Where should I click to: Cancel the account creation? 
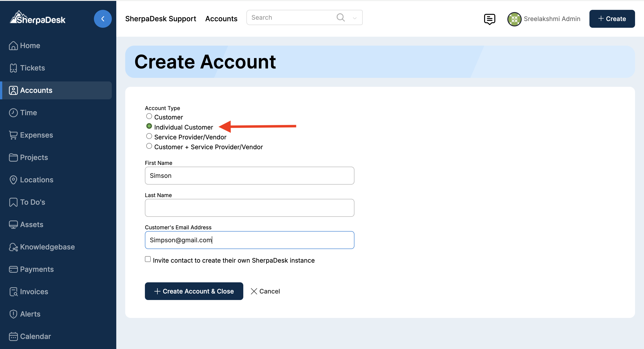(x=265, y=291)
